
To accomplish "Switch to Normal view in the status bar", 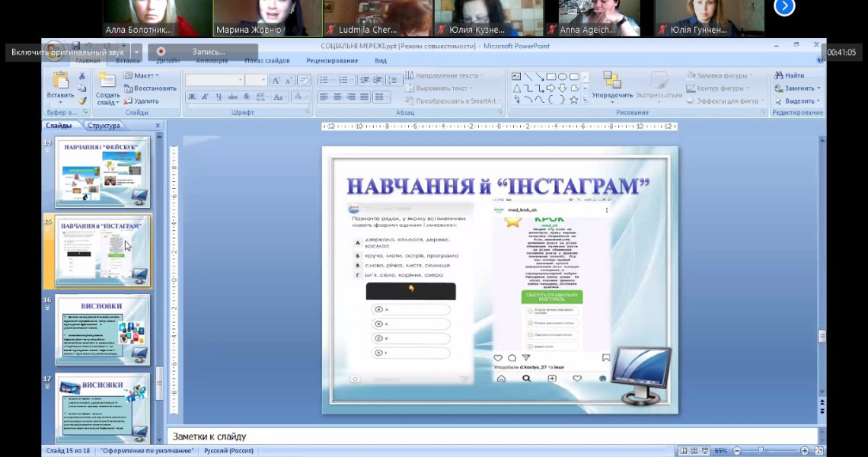I will pos(684,451).
